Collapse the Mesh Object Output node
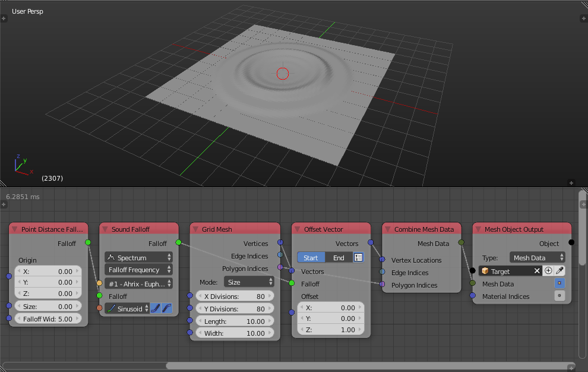Viewport: 588px width, 372px height. 478,229
